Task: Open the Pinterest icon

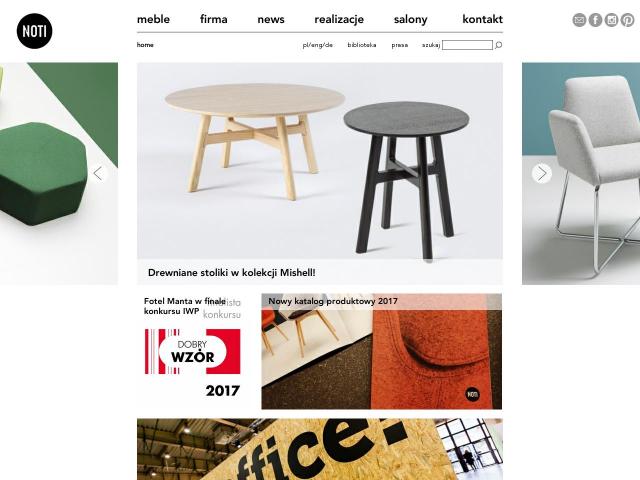Action: 627,20
